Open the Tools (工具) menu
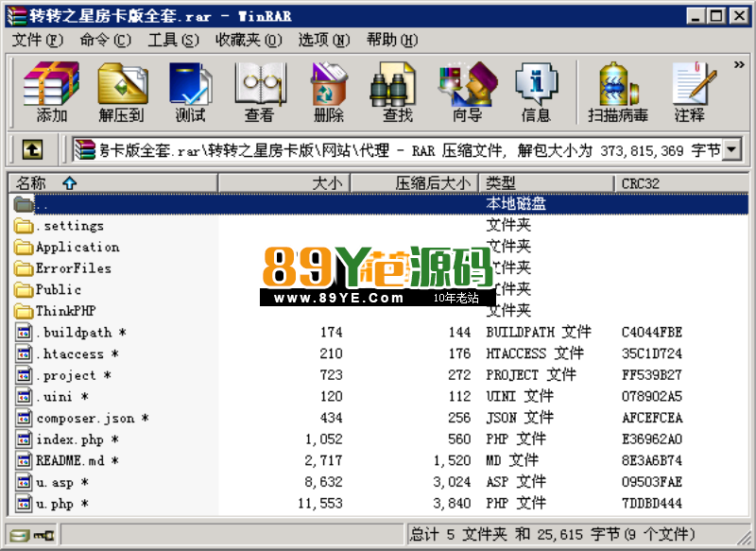 173,40
